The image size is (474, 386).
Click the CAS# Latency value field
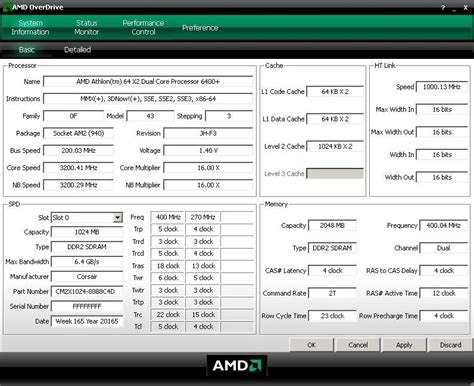click(332, 271)
